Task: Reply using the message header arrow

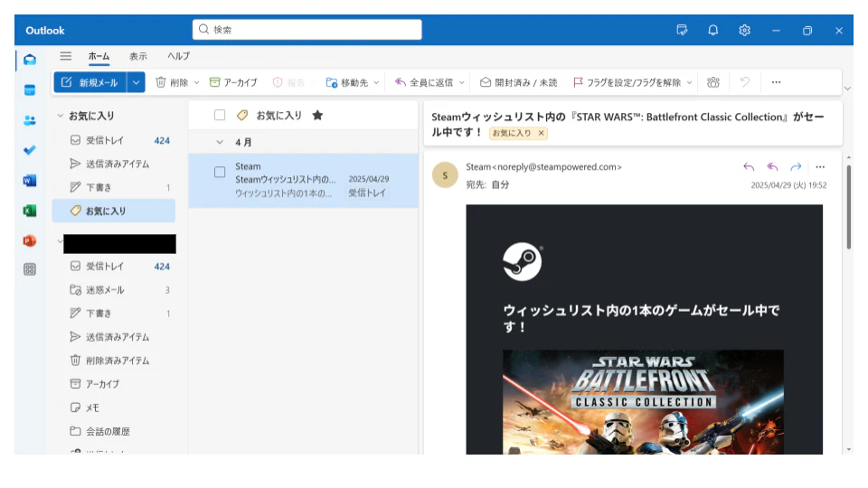Action: coord(749,166)
